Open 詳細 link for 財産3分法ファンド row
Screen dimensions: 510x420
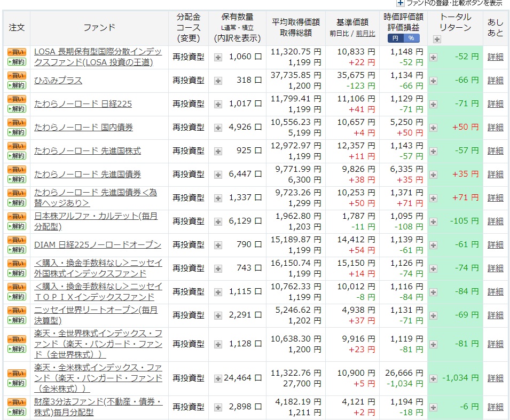click(496, 407)
